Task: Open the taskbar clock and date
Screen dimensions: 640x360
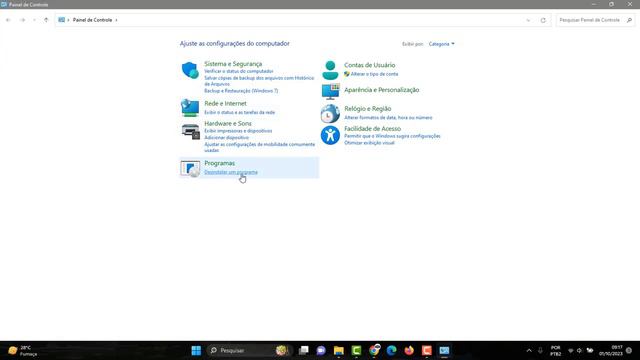Action: point(610,351)
